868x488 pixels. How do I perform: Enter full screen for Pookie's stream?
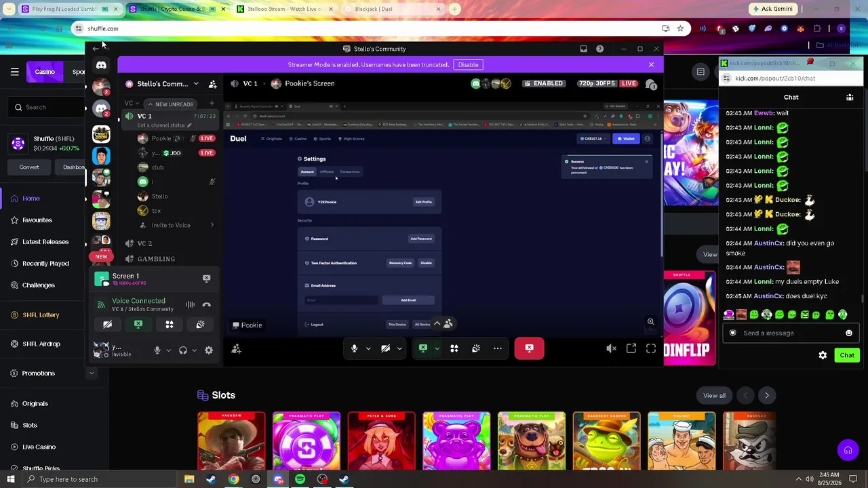[x=651, y=348]
